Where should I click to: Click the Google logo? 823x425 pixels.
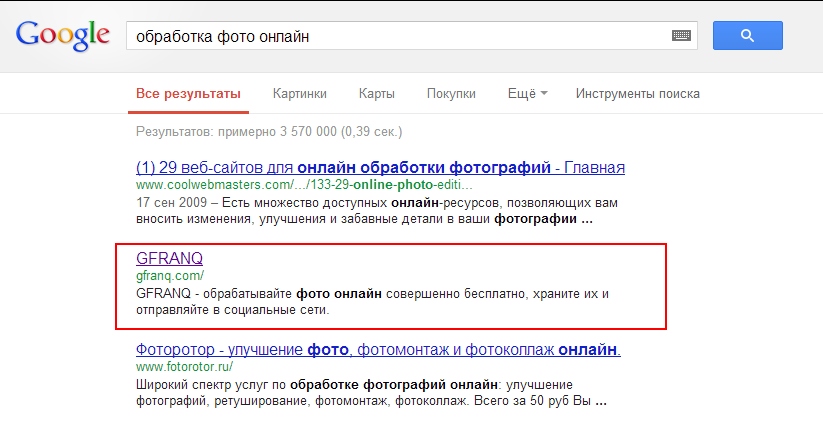[62, 36]
